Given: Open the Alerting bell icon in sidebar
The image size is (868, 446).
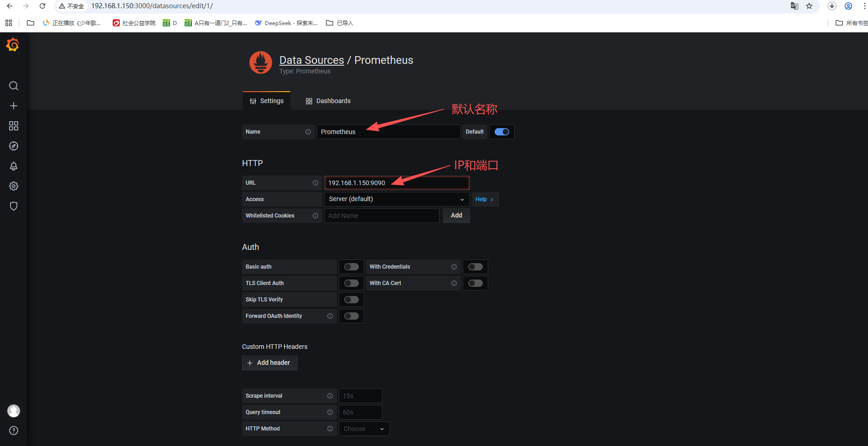Looking at the screenshot, I should pyautogui.click(x=14, y=166).
